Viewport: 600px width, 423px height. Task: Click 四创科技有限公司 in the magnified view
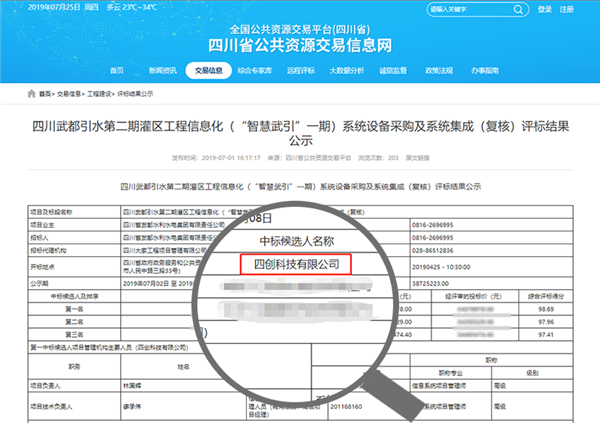[x=296, y=264]
